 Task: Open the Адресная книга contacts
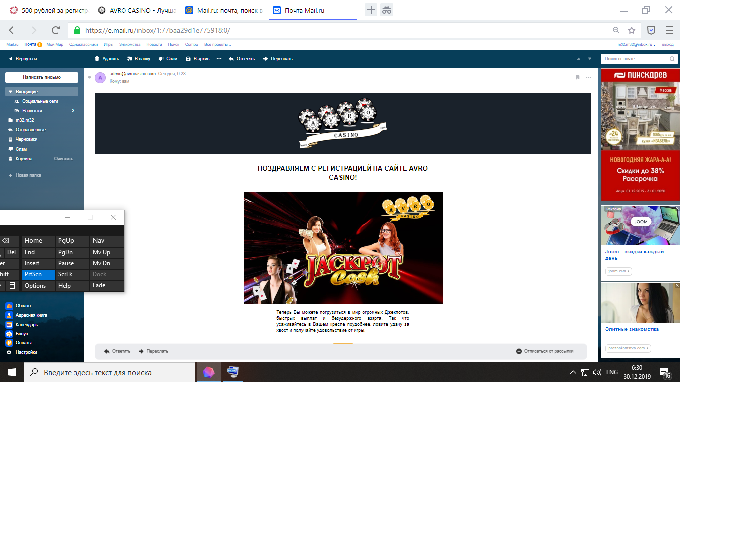click(x=27, y=315)
